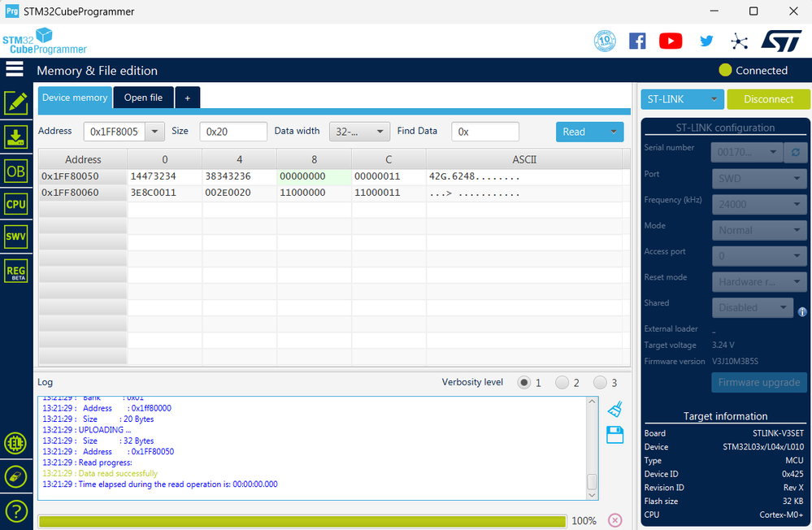Refresh the serial number list
This screenshot has height=530, width=812.
pos(796,152)
